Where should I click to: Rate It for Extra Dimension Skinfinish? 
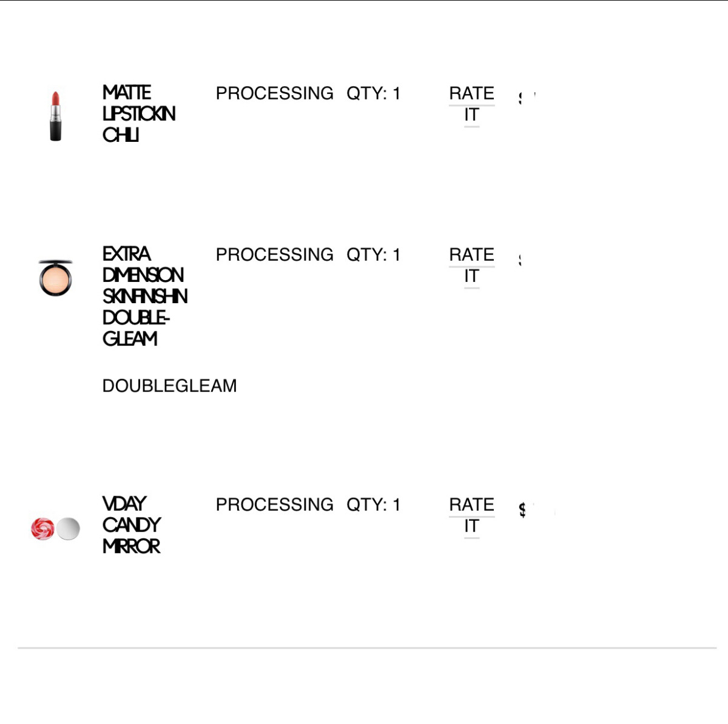pyautogui.click(x=471, y=266)
